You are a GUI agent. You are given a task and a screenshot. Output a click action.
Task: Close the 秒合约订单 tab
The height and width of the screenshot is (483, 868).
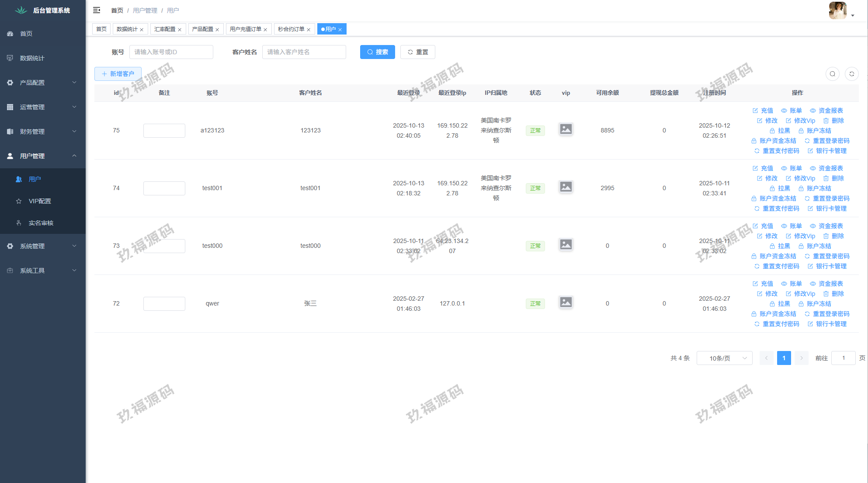pos(309,30)
